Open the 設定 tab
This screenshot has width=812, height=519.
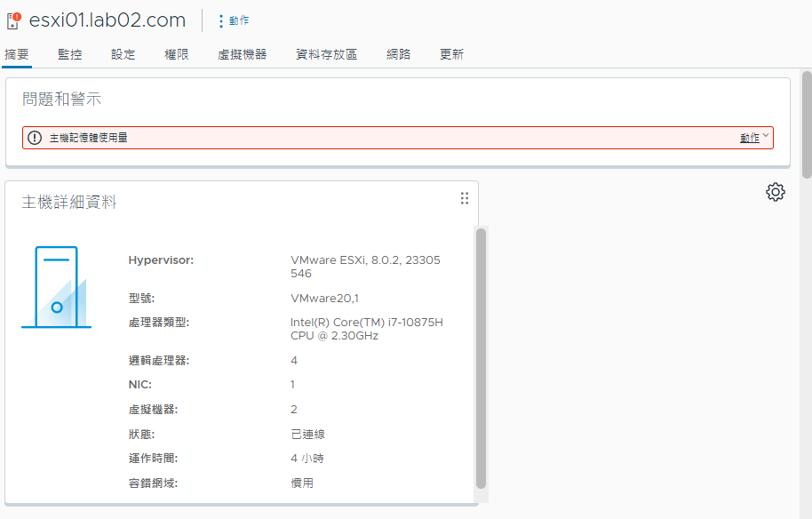pyautogui.click(x=123, y=54)
